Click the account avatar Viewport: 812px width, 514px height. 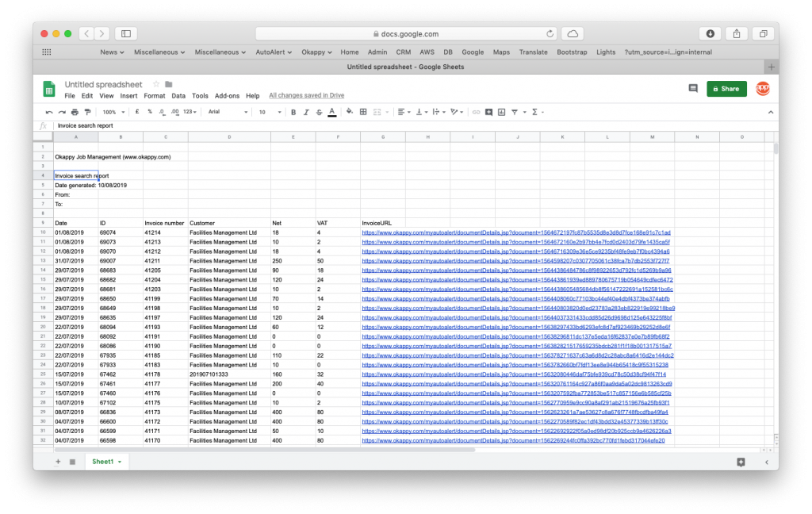pyautogui.click(x=763, y=89)
